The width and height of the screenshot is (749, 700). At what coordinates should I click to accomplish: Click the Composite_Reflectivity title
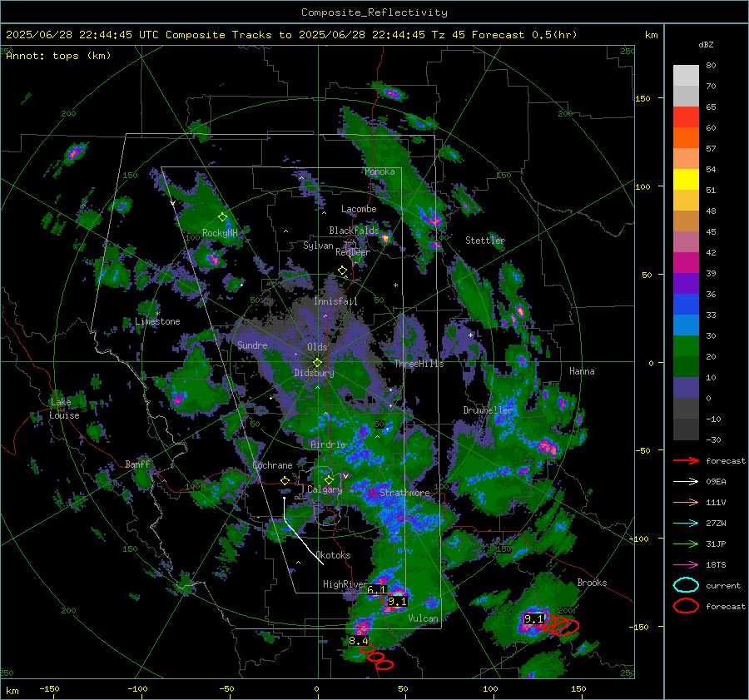374,12
